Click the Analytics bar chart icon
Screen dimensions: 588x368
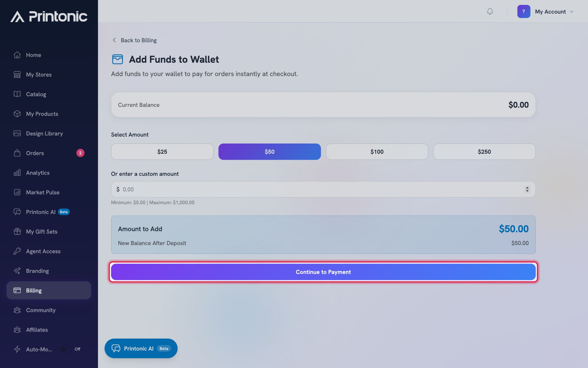point(17,173)
